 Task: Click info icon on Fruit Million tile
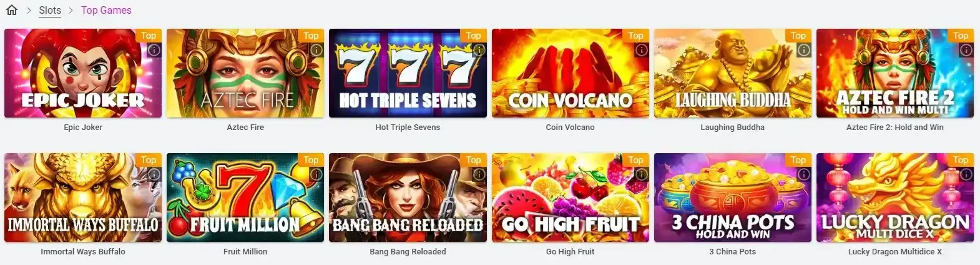pos(316,174)
